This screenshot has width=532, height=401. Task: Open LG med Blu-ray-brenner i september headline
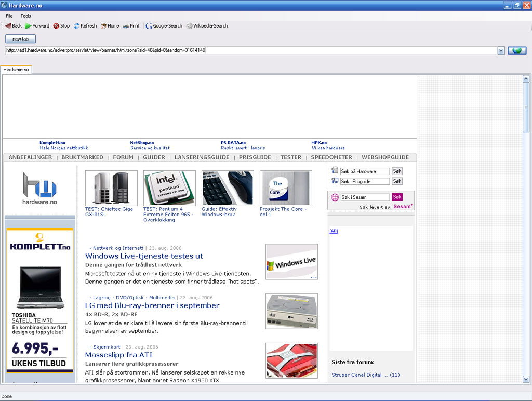pyautogui.click(x=152, y=305)
